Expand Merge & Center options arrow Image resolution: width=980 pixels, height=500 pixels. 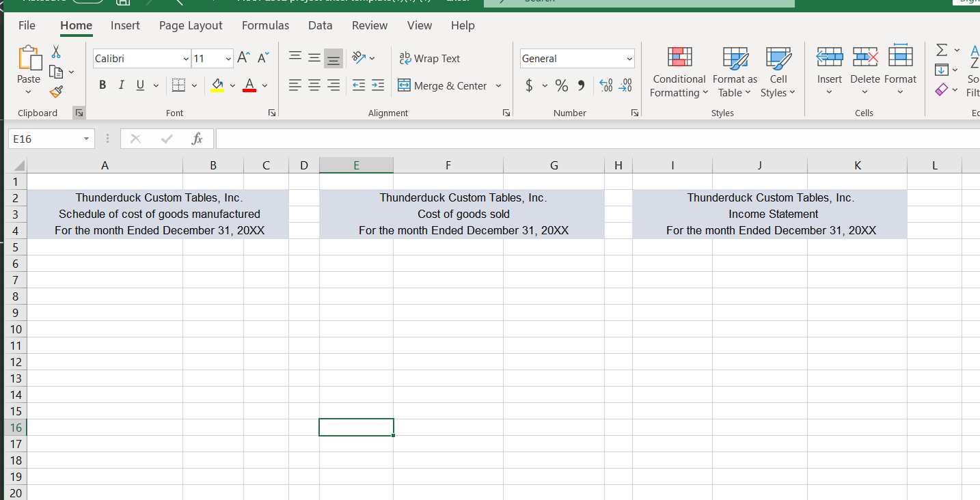498,85
